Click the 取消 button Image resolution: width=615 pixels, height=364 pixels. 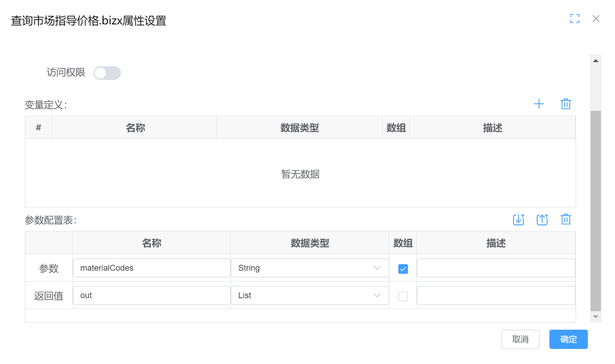[520, 339]
